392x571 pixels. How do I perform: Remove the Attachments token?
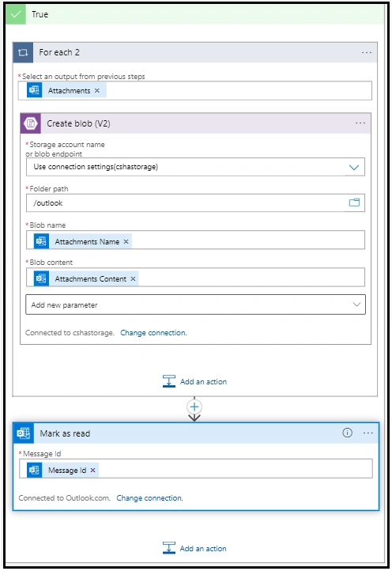[97, 91]
